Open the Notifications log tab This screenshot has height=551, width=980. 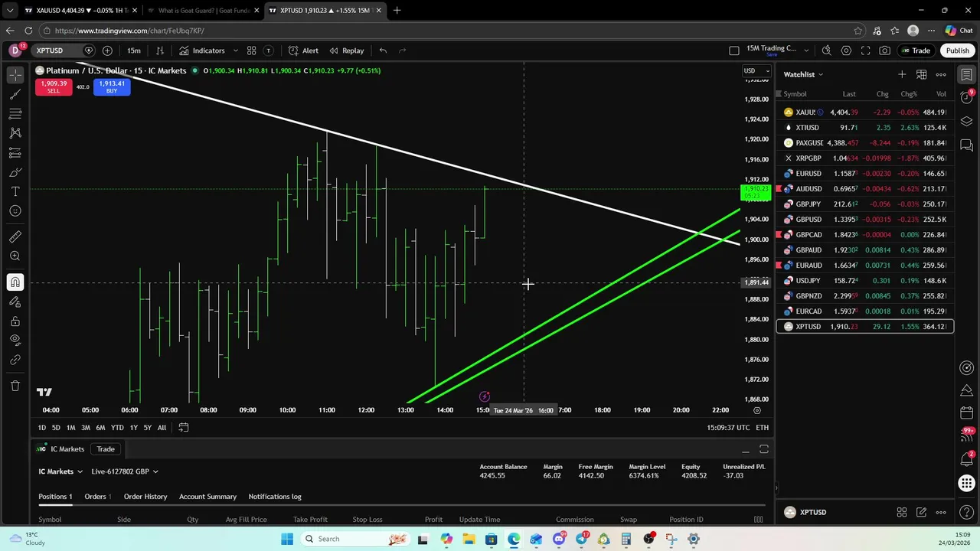(x=275, y=497)
